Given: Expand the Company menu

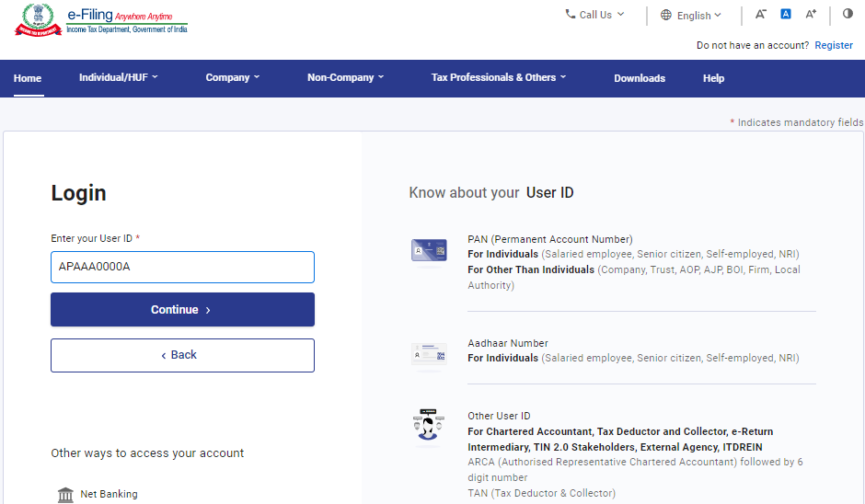Looking at the screenshot, I should tap(233, 78).
